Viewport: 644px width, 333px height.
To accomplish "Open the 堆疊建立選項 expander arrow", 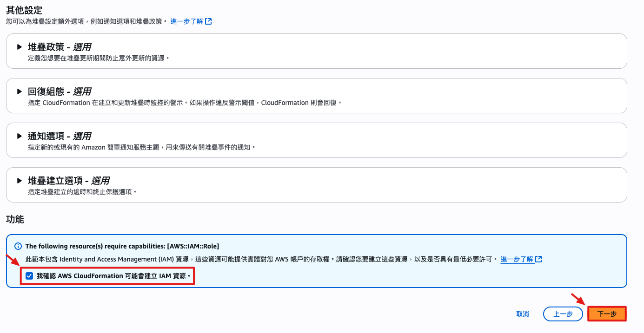I will (x=20, y=181).
